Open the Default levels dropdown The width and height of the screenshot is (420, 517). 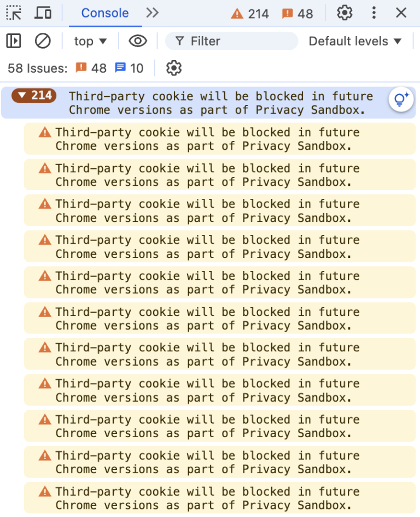[x=354, y=40]
